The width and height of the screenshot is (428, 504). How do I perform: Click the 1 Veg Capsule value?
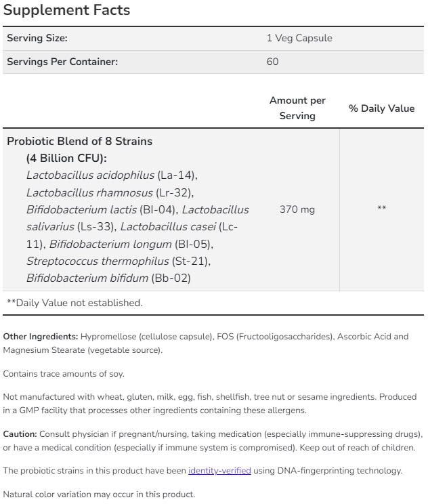[299, 39]
